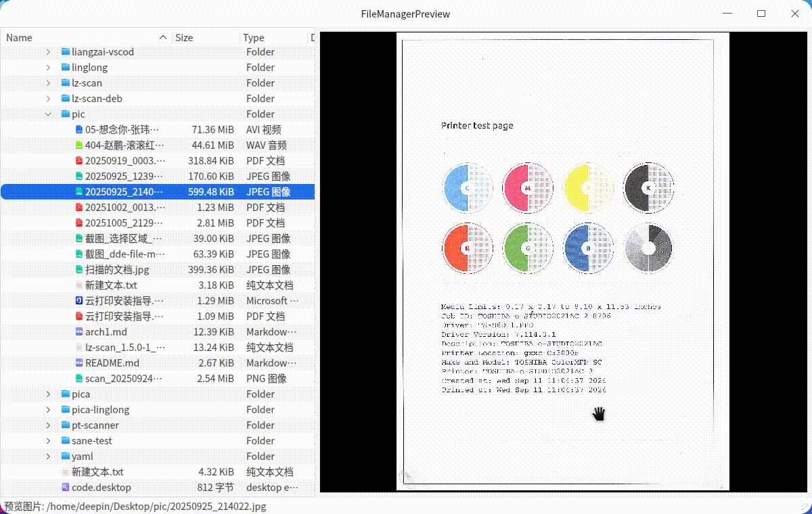Click the image icon of selected 20250925_2140
Viewport: 812px width, 514px height.
coord(79,192)
